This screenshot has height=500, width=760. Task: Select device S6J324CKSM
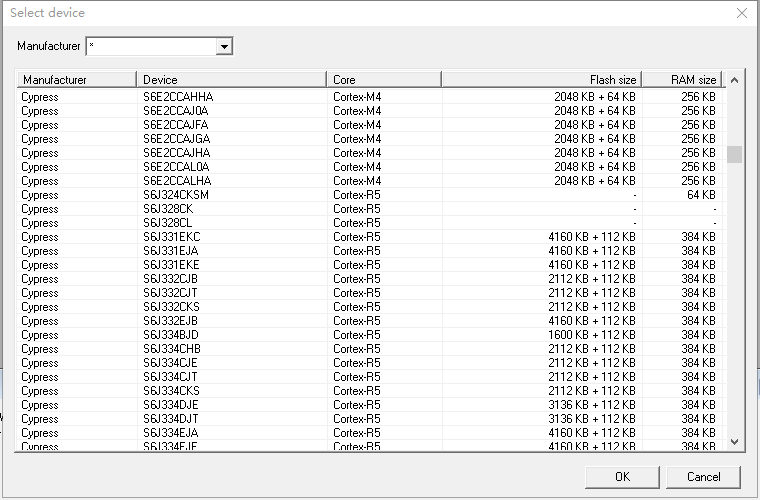pos(176,195)
